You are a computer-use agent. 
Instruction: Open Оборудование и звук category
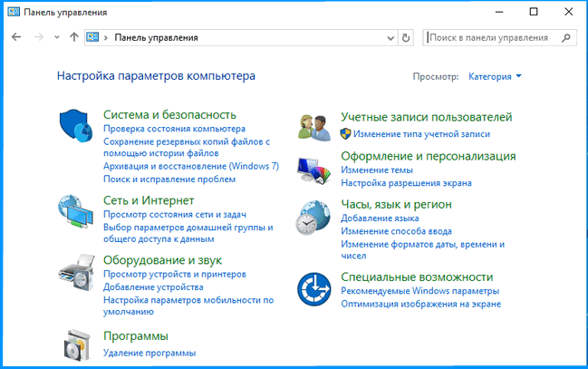coord(162,260)
